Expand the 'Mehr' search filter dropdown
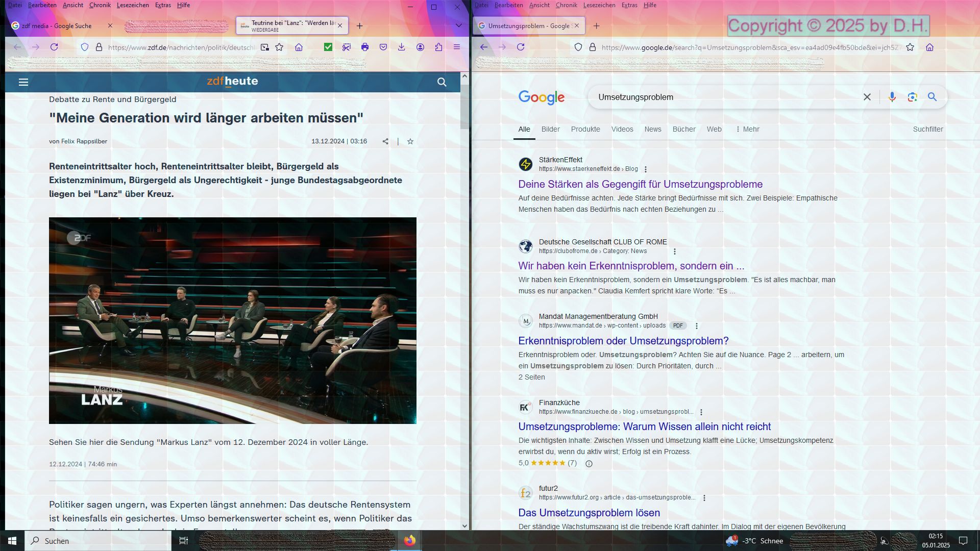 click(747, 129)
